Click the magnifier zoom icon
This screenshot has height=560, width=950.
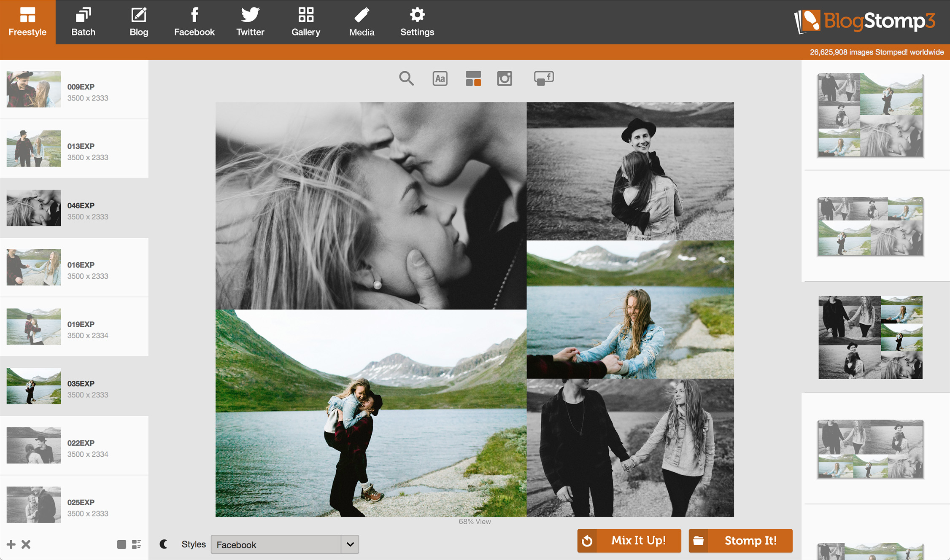click(x=406, y=78)
